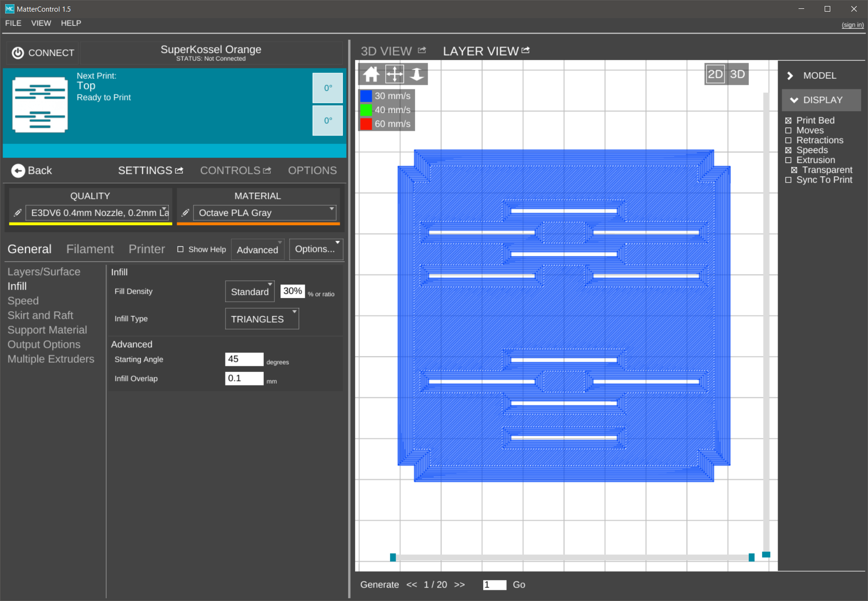Open the FILE menu
Viewport: 868px width, 601px height.
tap(13, 23)
